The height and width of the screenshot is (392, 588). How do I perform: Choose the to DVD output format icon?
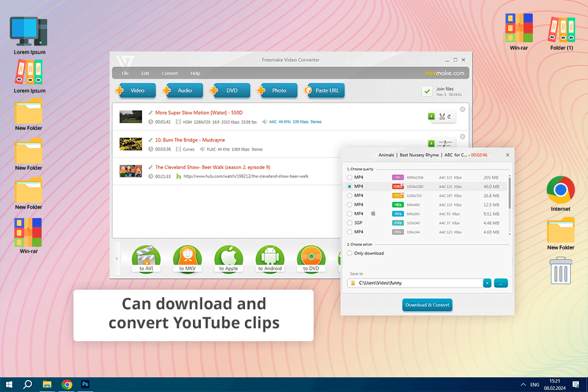311,259
